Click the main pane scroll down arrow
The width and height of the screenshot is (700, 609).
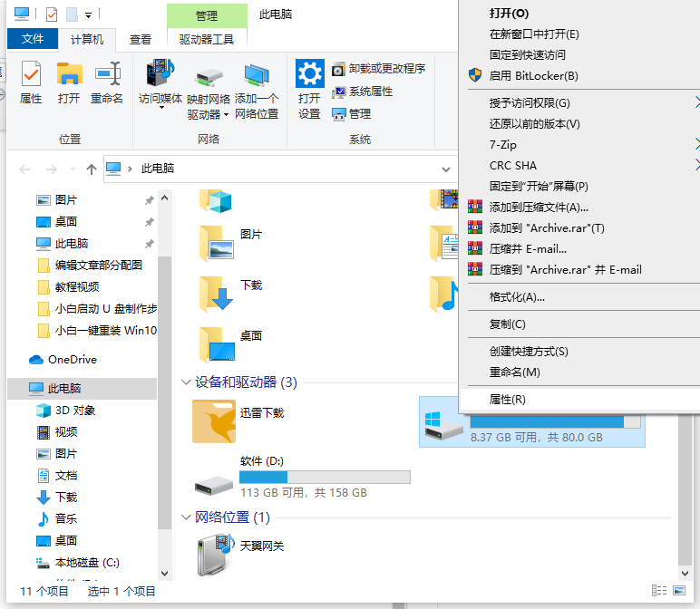pos(685,573)
